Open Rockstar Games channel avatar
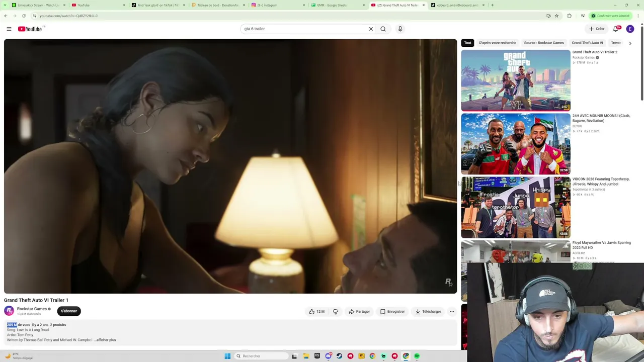Viewport: 644px width, 362px height. point(9,311)
